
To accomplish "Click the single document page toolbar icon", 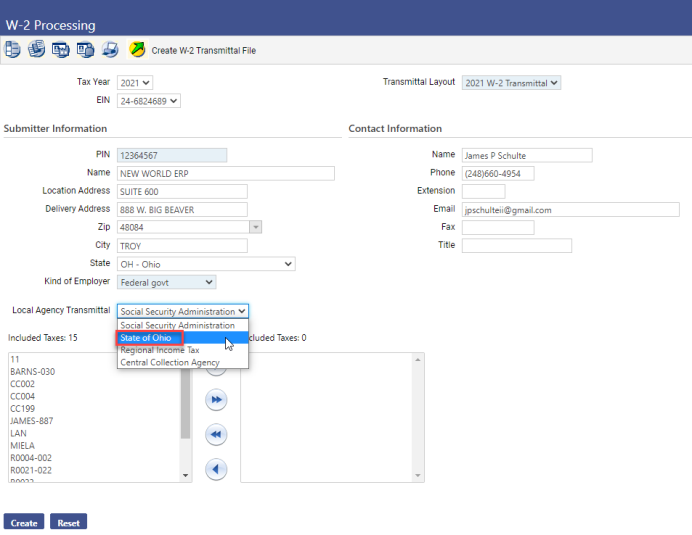I will click(x=12, y=49).
